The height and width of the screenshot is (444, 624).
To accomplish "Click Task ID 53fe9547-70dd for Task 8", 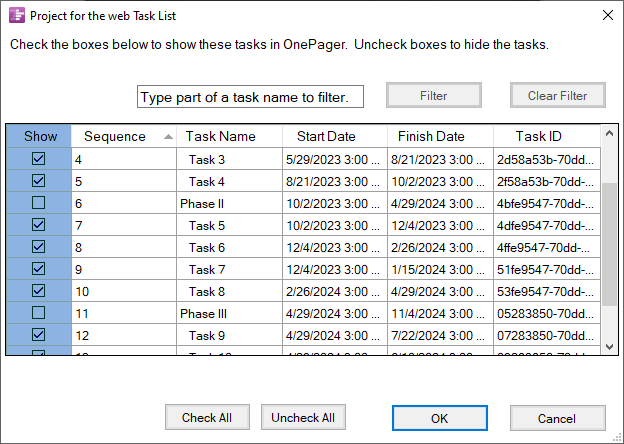I will click(x=547, y=292).
